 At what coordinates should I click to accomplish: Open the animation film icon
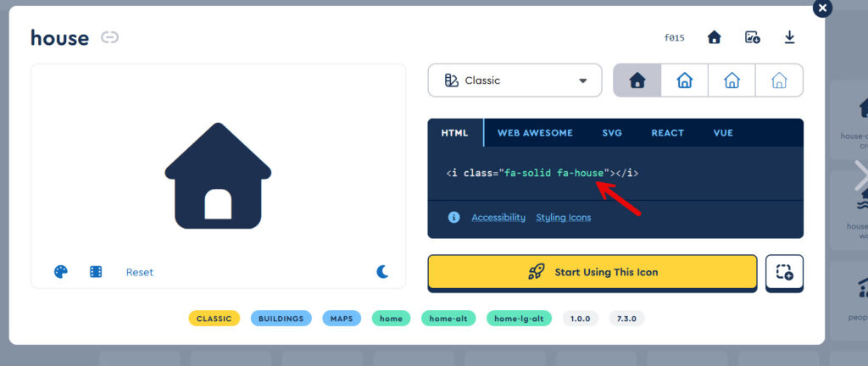97,271
